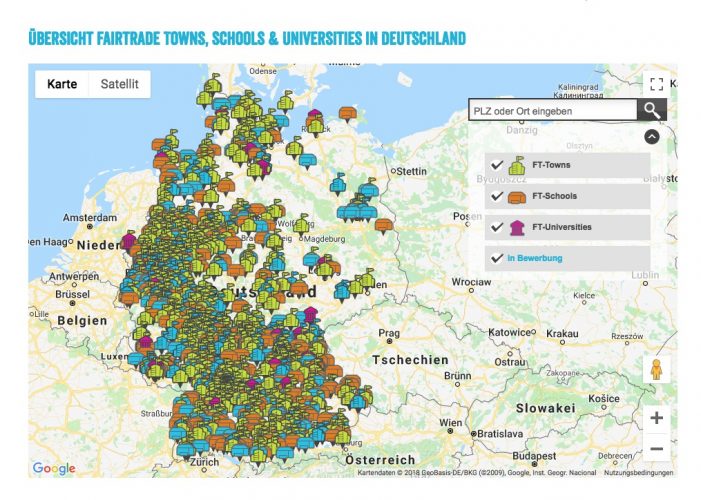
Task: Click the orange FT-Schools legend icon
Action: 517,197
